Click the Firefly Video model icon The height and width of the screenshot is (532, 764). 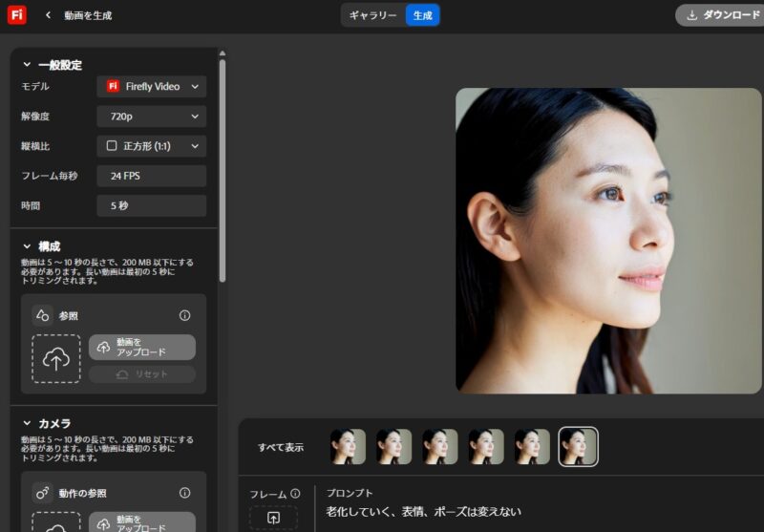[x=113, y=86]
